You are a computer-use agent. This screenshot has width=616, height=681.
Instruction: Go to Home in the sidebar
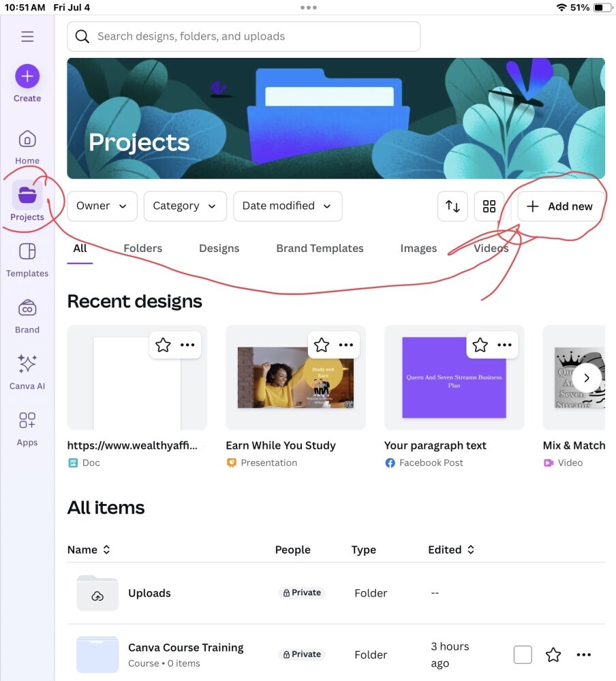point(27,146)
